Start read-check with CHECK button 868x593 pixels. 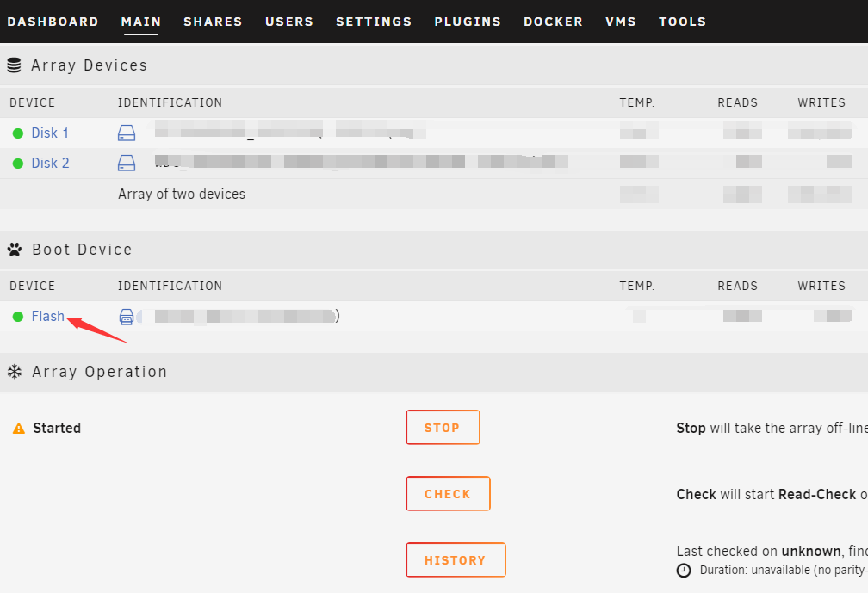tap(448, 493)
